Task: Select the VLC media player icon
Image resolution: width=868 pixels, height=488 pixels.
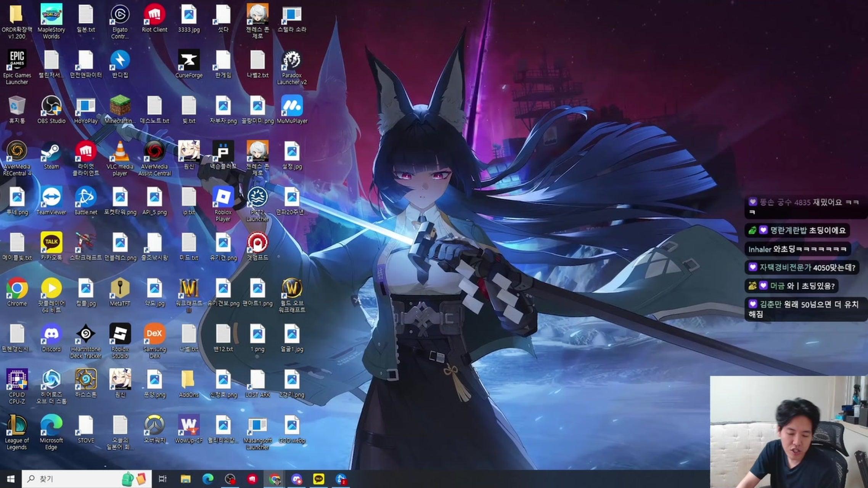Action: pyautogui.click(x=120, y=152)
